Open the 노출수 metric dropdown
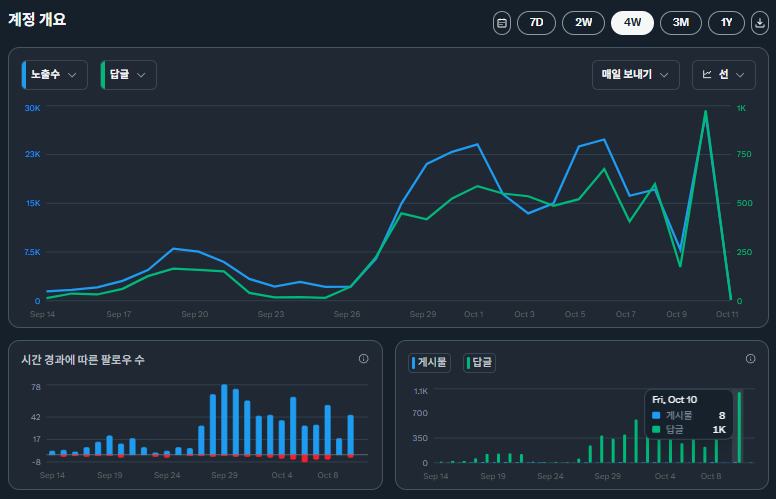Screen dimensions: 776x499 tap(54, 75)
